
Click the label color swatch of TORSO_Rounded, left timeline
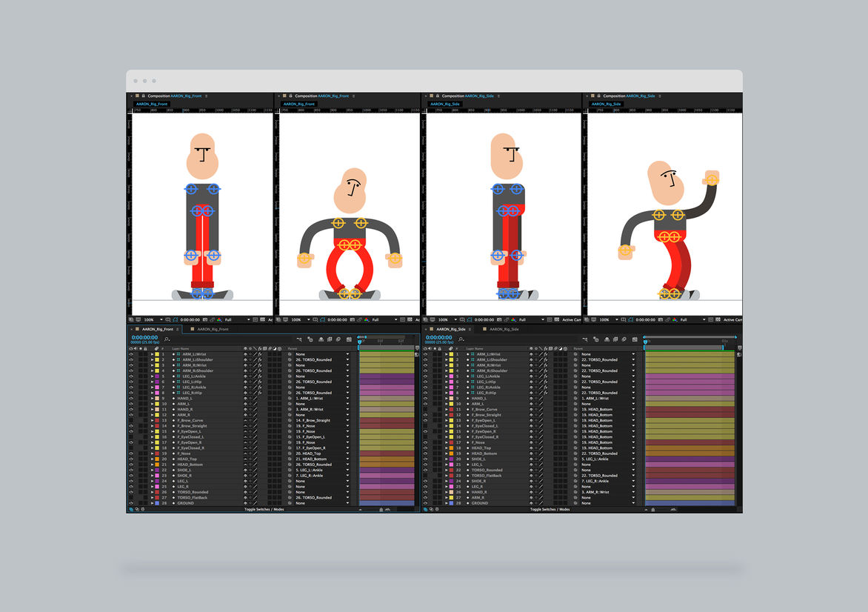click(158, 492)
